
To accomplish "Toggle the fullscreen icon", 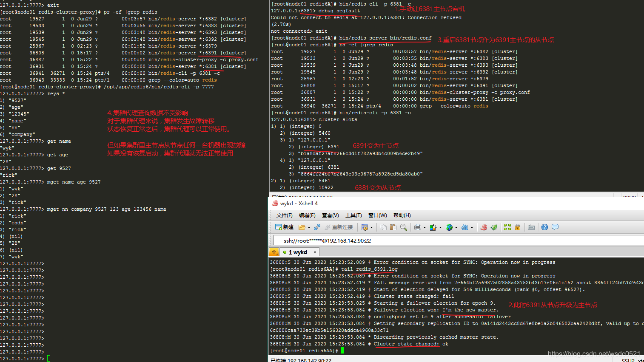I will pos(507,227).
